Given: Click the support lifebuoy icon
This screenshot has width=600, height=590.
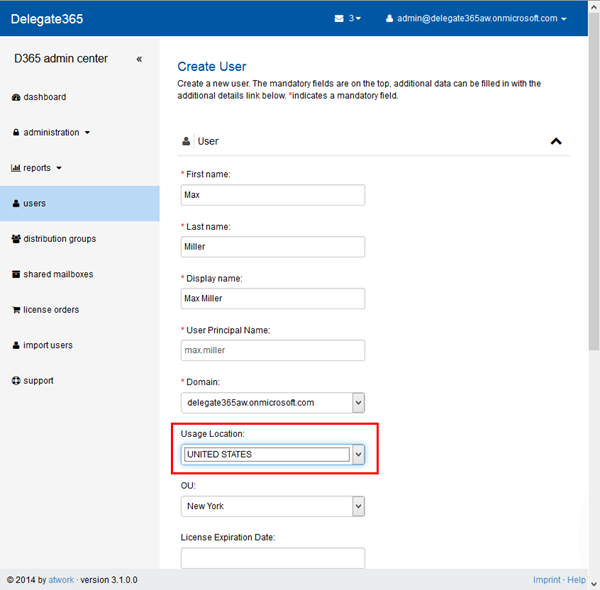Looking at the screenshot, I should [16, 381].
